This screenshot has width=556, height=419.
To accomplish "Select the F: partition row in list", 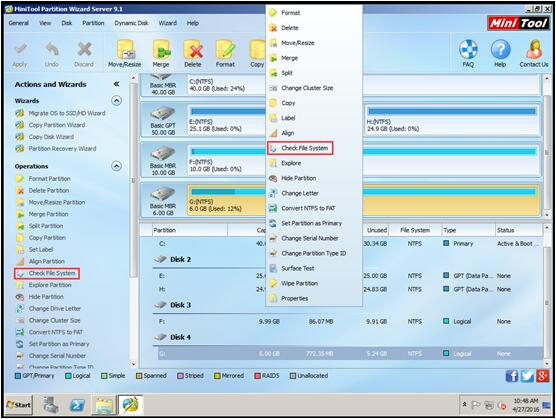I will pyautogui.click(x=348, y=322).
